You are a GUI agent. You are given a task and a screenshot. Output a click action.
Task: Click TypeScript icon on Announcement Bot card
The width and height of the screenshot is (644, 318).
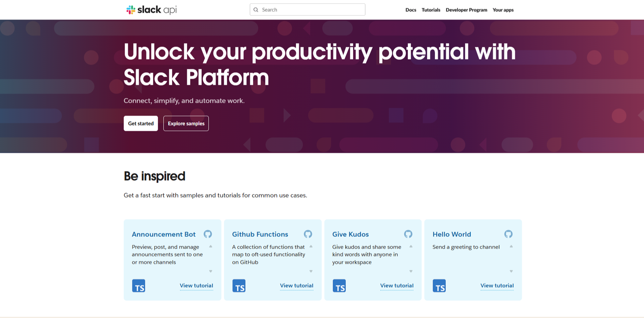tap(139, 286)
